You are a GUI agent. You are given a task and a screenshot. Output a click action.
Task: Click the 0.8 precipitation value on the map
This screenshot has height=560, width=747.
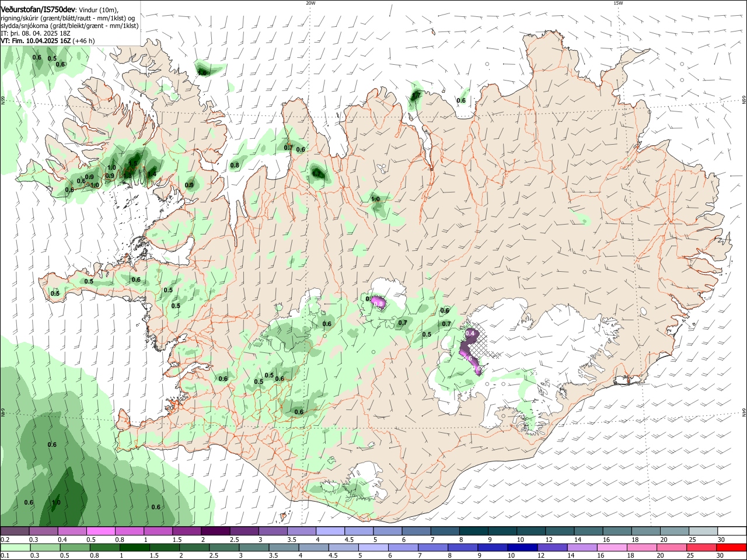tap(235, 165)
